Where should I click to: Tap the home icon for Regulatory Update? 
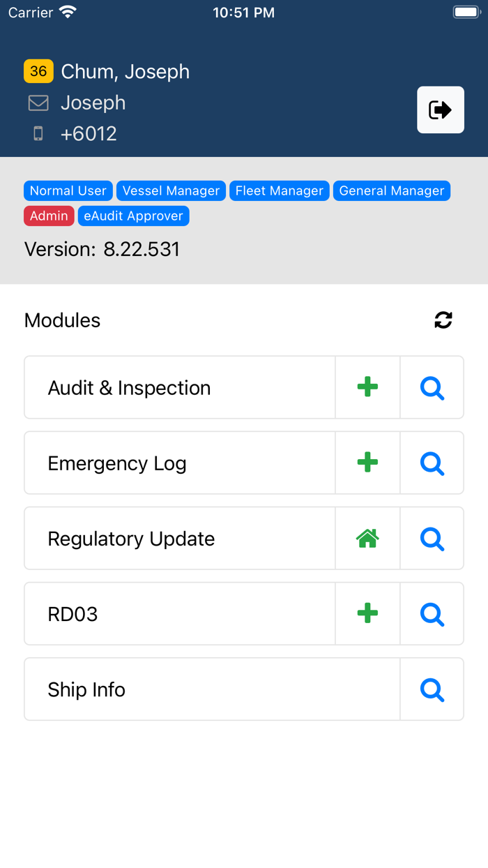coord(367,538)
